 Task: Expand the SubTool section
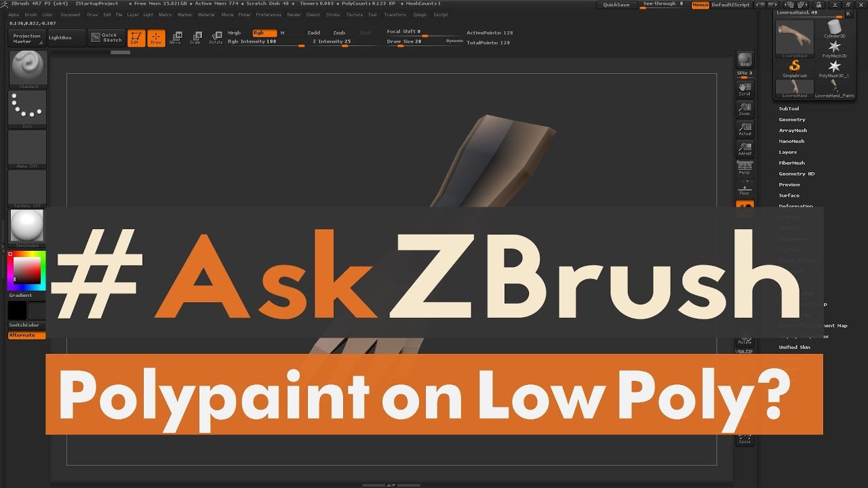[x=789, y=108]
